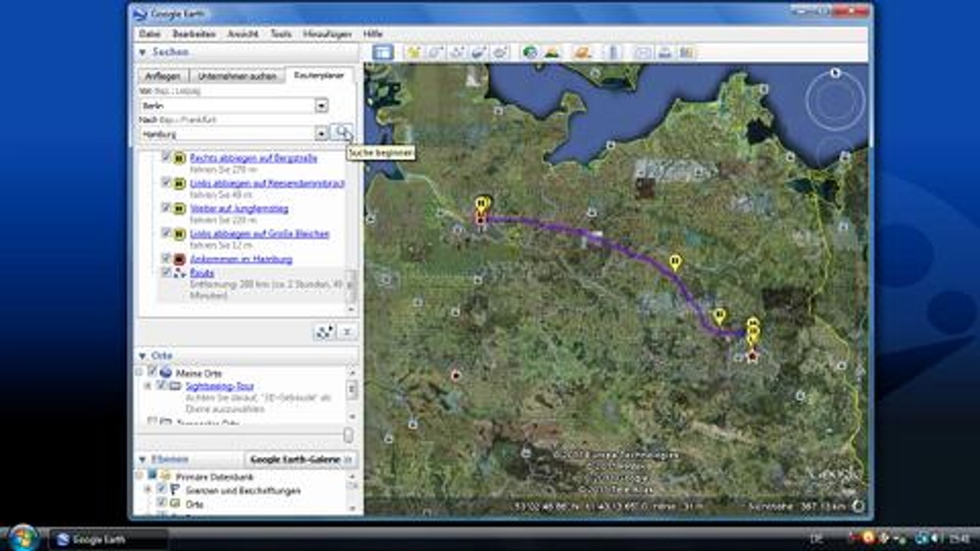Open Weiter auf Jungfernstieg link
Image resolution: width=980 pixels, height=551 pixels.
pyautogui.click(x=240, y=208)
